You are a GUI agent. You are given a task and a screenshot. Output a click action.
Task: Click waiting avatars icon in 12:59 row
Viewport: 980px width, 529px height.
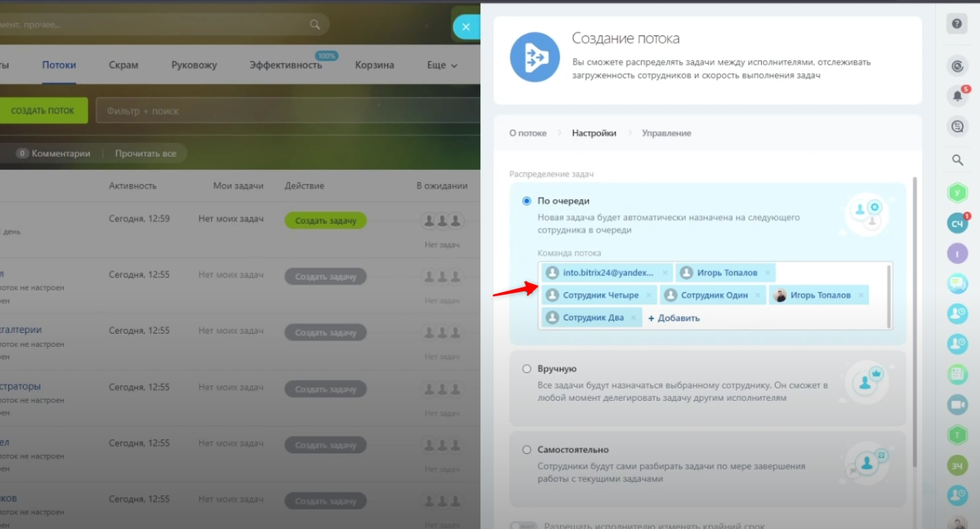(442, 220)
